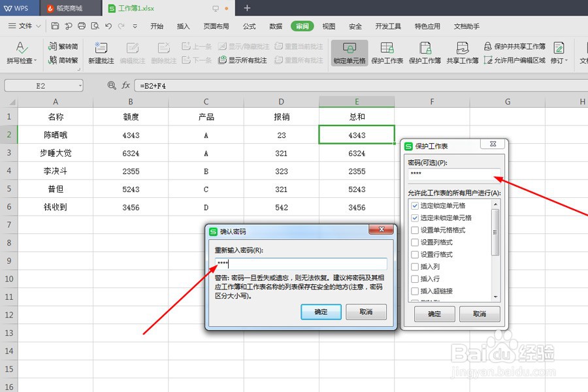This screenshot has height=392, width=588.
Task: Enable 设置单元格格式 checkbox
Action: 415,230
